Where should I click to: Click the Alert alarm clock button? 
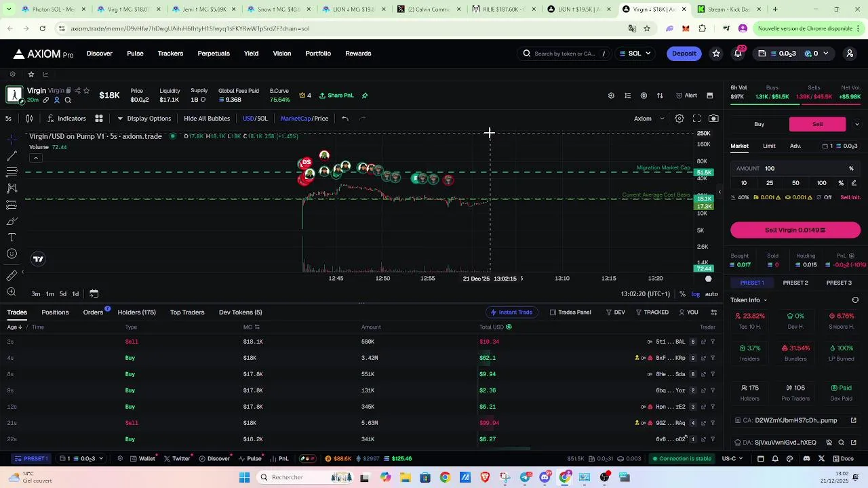[687, 96]
